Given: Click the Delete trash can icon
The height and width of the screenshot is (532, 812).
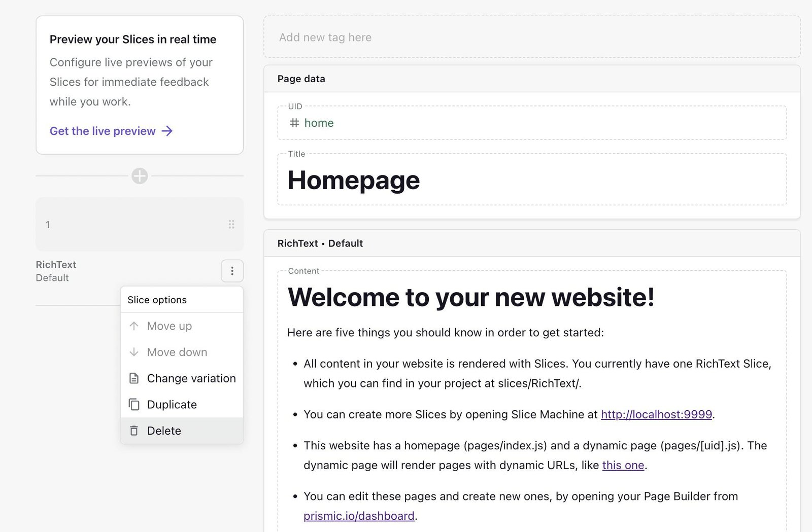Looking at the screenshot, I should (134, 431).
